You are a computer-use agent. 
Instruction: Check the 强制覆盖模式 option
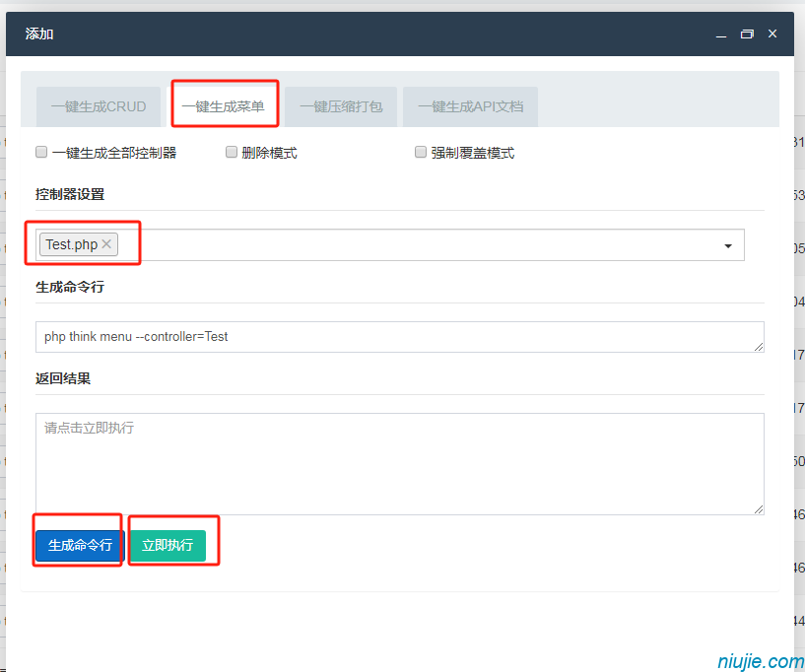421,153
